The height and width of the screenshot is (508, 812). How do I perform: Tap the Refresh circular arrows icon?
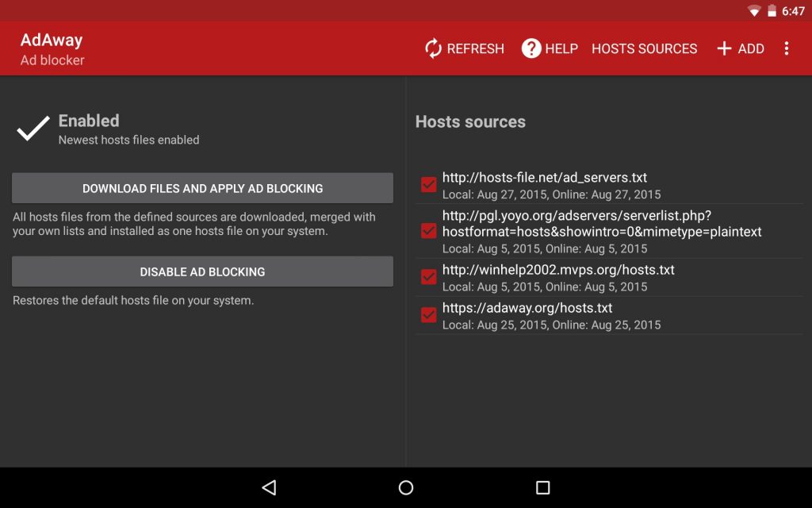pyautogui.click(x=433, y=48)
